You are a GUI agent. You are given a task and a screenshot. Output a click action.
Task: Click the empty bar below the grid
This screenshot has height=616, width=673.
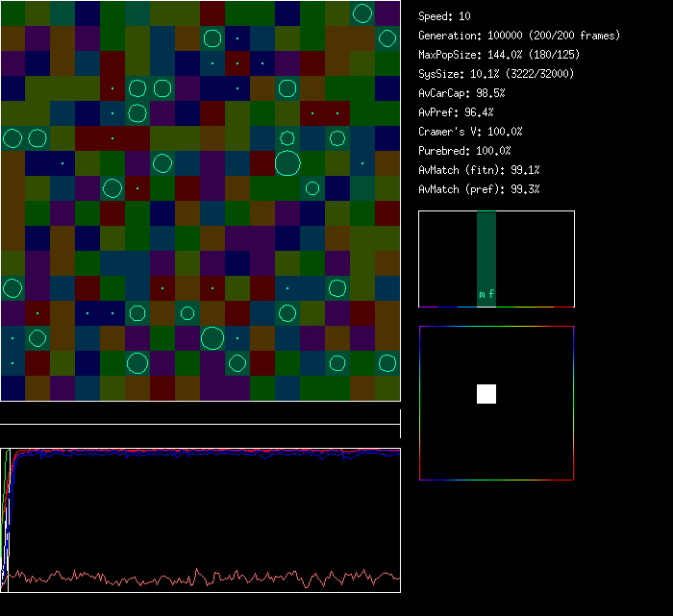[x=200, y=414]
